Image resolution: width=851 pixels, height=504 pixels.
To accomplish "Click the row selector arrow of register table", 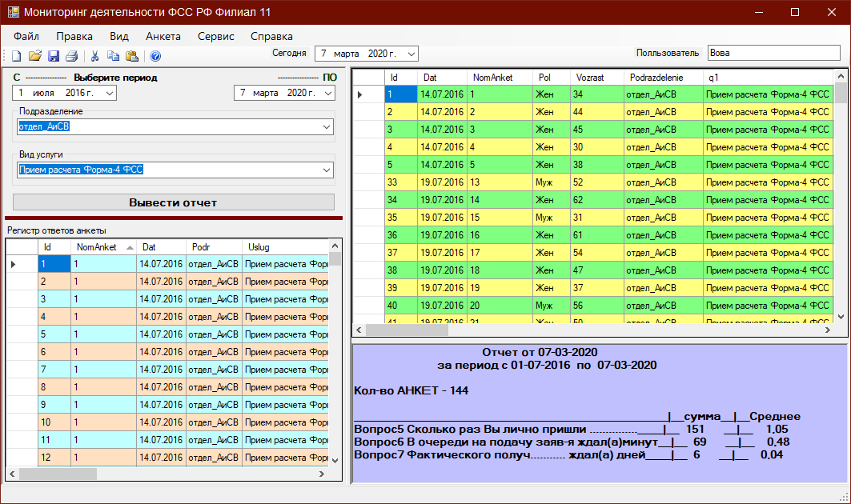I will 22,264.
